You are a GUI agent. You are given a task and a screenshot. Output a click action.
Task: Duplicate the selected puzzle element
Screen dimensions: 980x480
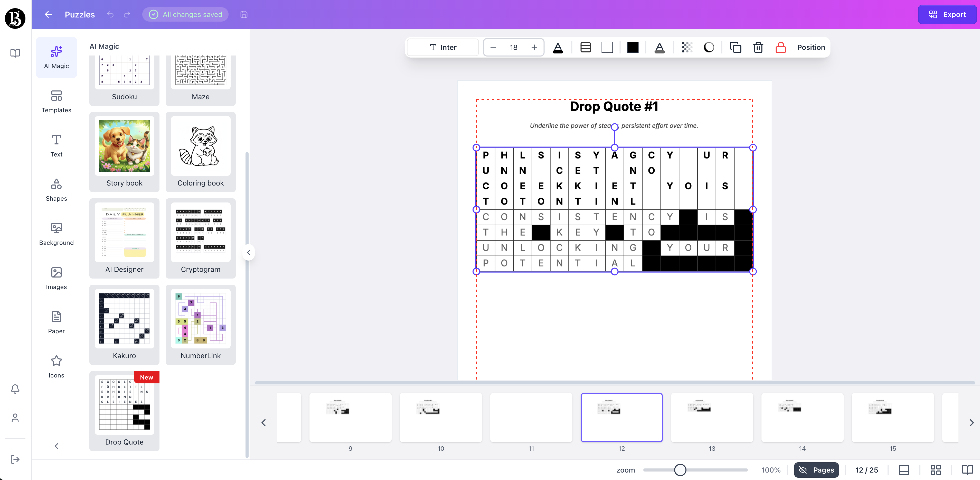[x=735, y=47]
